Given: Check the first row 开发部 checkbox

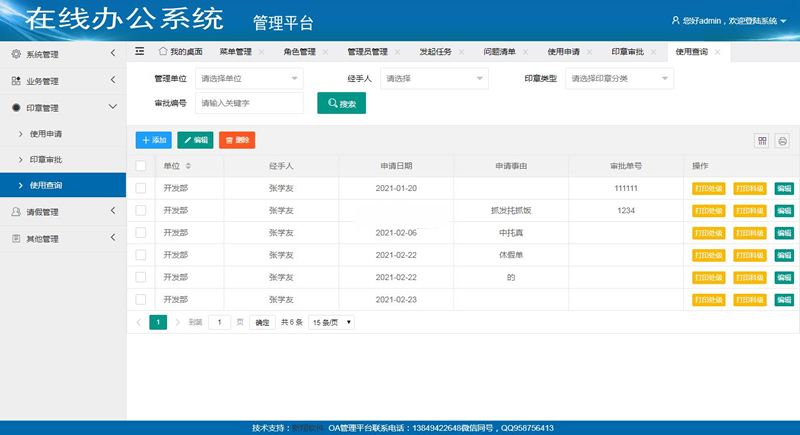Looking at the screenshot, I should point(141,188).
